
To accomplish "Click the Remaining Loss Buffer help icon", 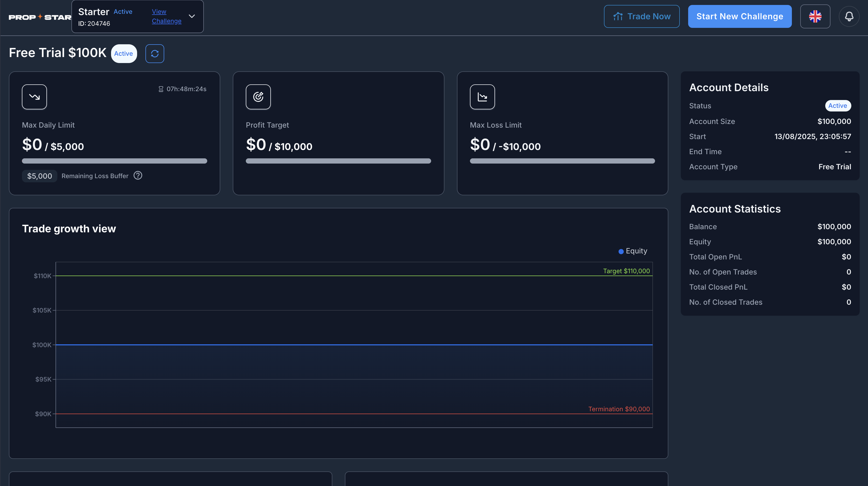I will [138, 176].
